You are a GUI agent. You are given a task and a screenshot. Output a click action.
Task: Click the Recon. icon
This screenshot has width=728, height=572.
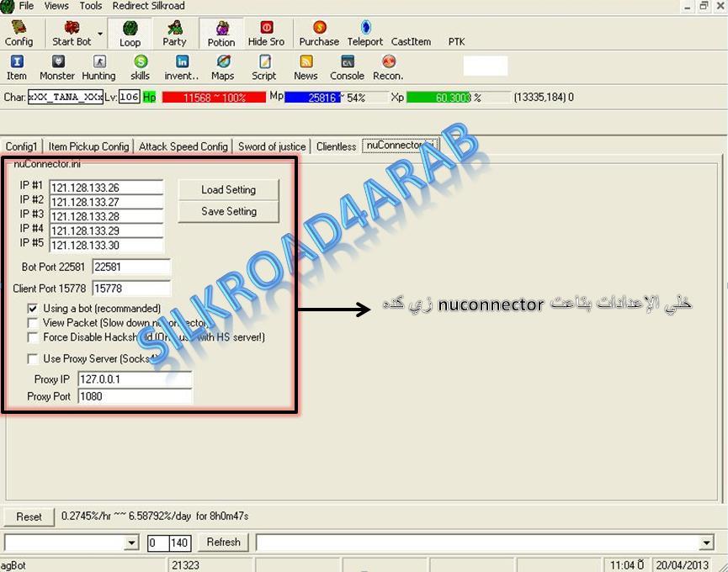pos(388,67)
